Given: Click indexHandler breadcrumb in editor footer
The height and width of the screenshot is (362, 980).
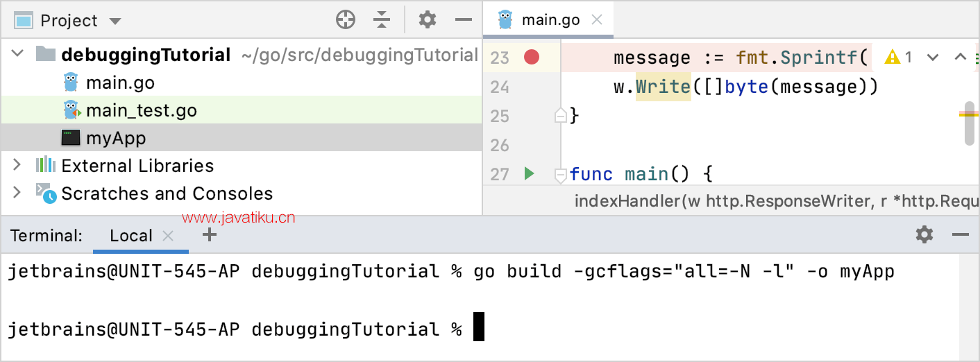Looking at the screenshot, I should pos(776,201).
